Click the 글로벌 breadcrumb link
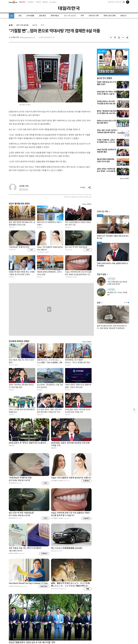This screenshot has height=644, width=138. tap(35, 25)
